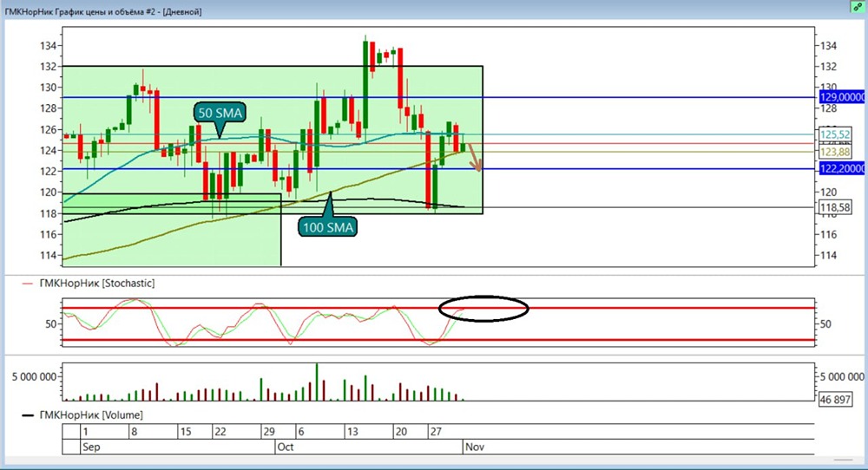Click date label '22' on the time axis
868x470 pixels.
coord(220,432)
